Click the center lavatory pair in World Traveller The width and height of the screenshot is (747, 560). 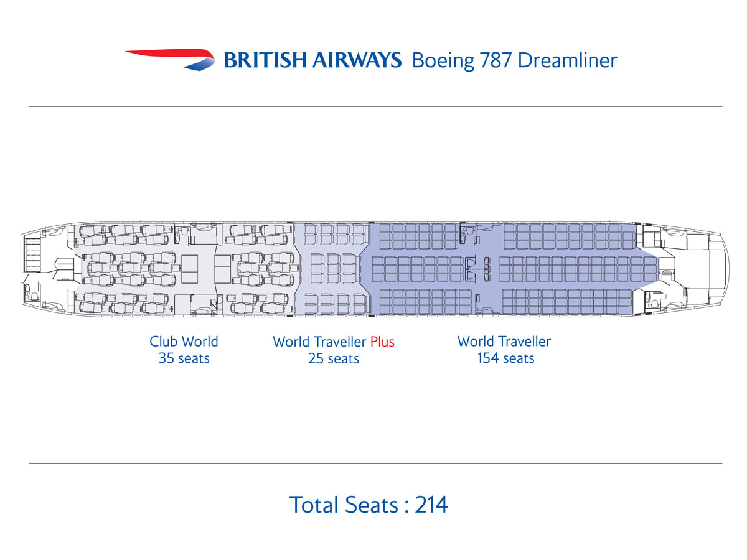pos(476,268)
